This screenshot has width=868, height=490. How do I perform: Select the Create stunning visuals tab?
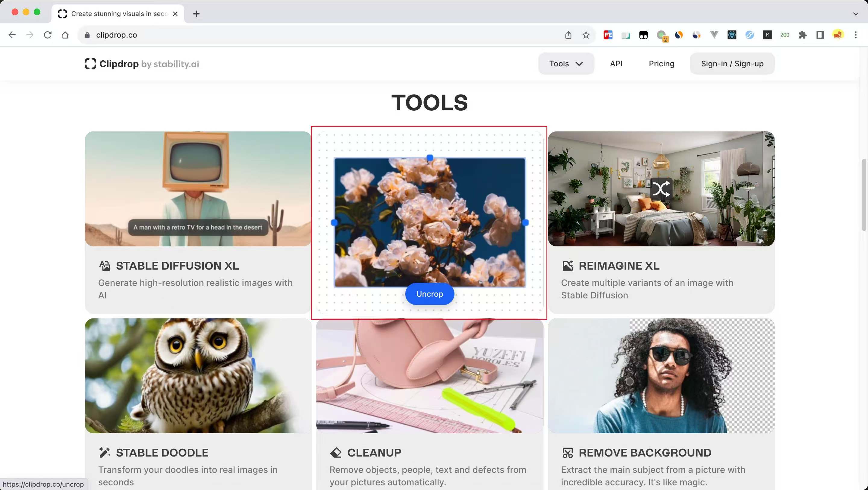(x=118, y=14)
